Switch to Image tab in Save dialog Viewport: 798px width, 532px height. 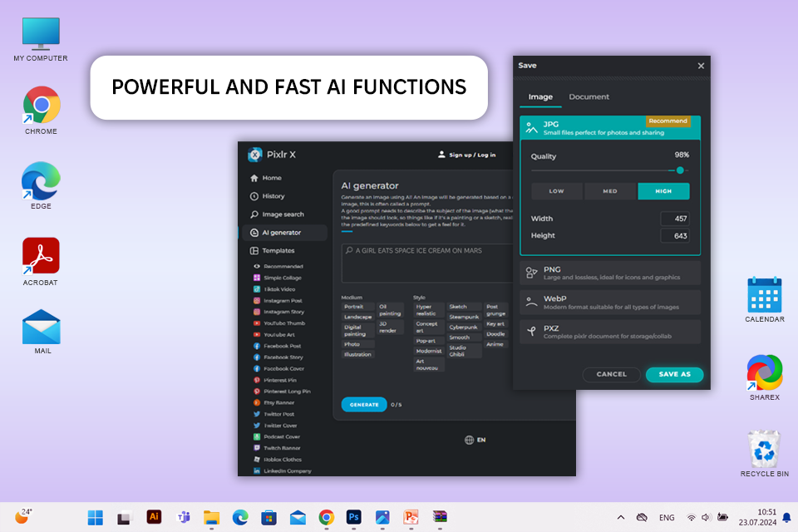540,96
